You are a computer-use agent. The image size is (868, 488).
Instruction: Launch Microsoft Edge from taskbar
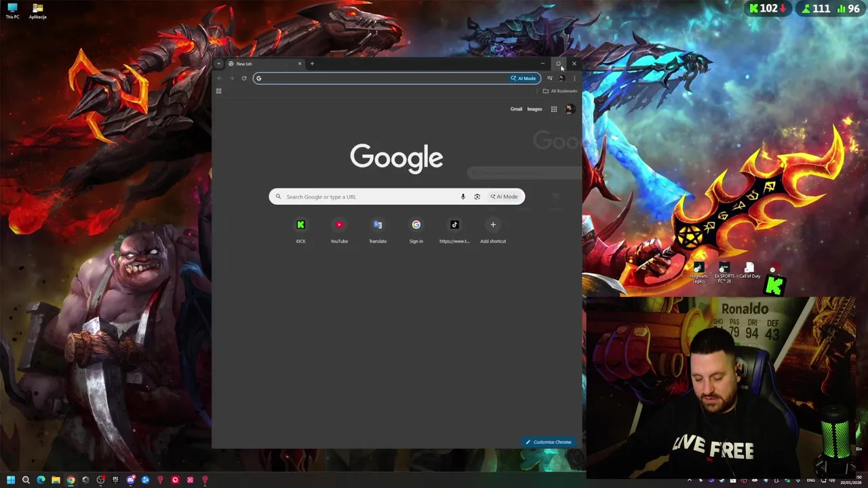coord(41,480)
